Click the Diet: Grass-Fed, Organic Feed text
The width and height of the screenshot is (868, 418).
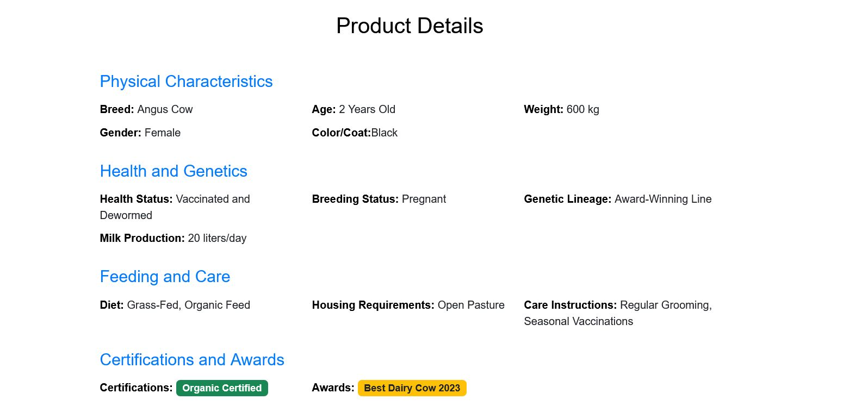click(x=175, y=305)
